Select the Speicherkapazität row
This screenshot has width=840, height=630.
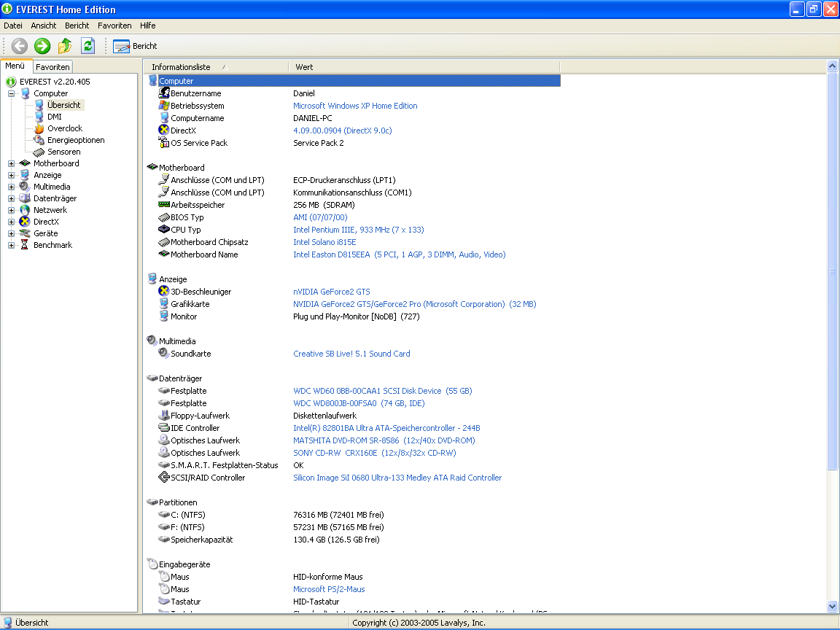point(354,540)
